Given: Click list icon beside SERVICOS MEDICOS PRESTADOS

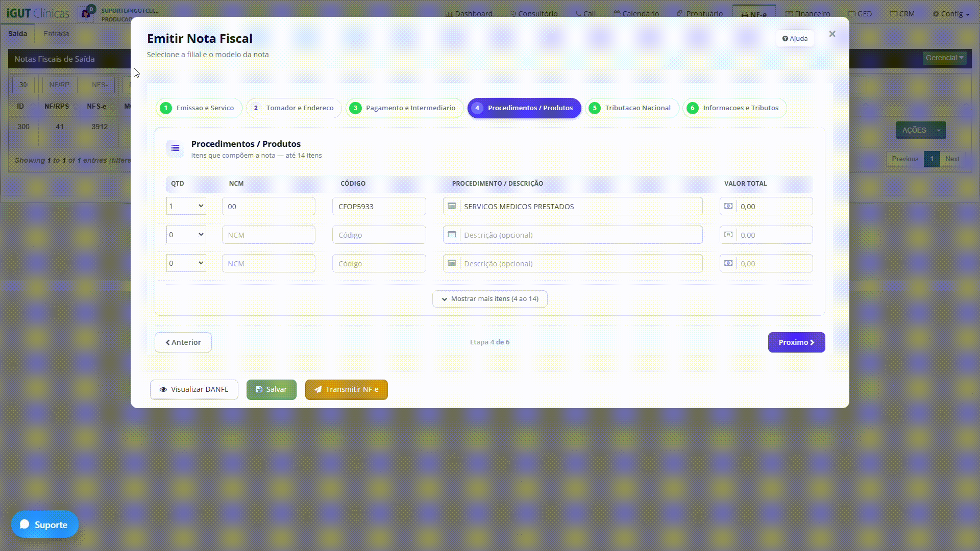Looking at the screenshot, I should pyautogui.click(x=452, y=206).
